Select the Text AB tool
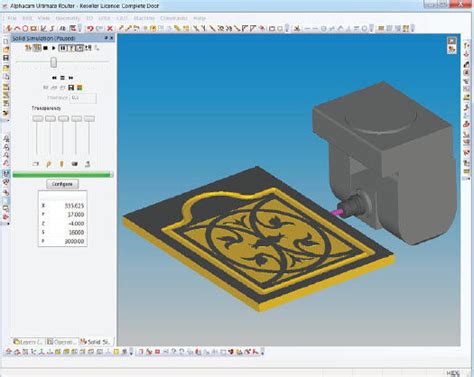The width and height of the screenshot is (474, 377). [63, 29]
